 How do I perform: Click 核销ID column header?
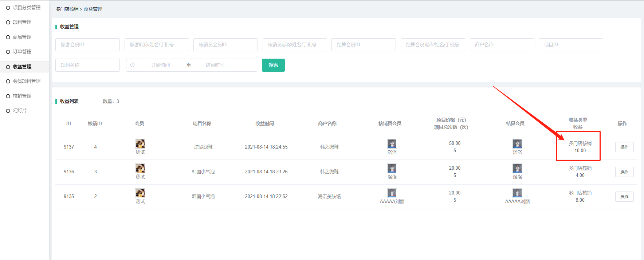[95, 124]
